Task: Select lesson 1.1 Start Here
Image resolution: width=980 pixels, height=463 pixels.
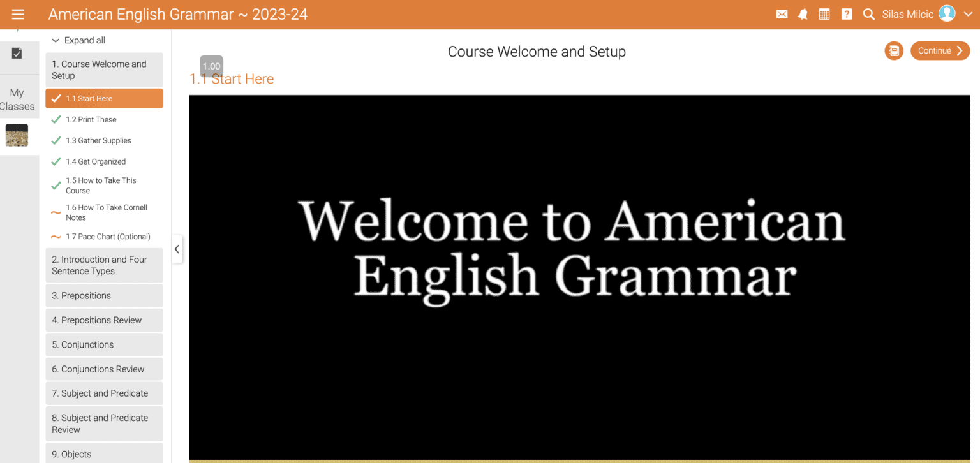Action: pos(104,98)
